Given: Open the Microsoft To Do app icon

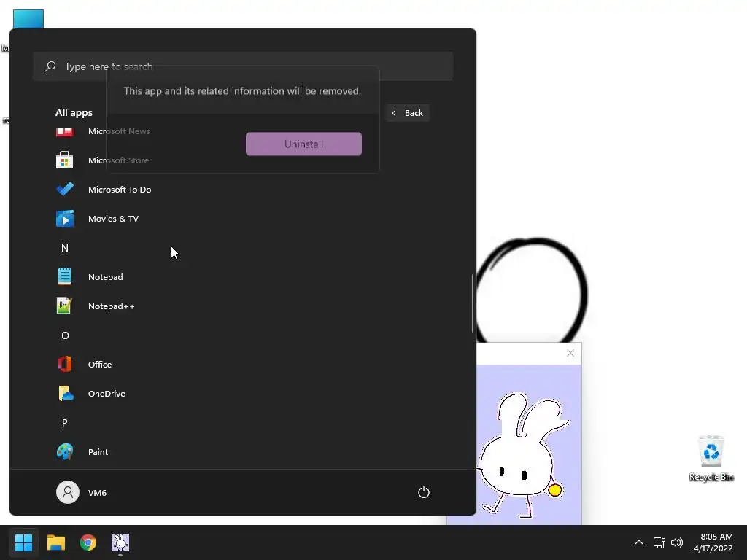Looking at the screenshot, I should click(x=65, y=189).
